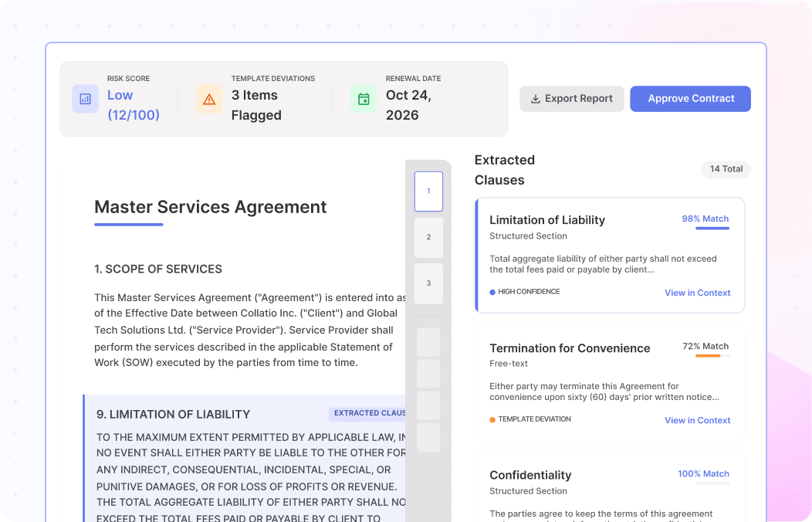Select page 3 thumbnail
The height and width of the screenshot is (522, 812).
pos(428,283)
